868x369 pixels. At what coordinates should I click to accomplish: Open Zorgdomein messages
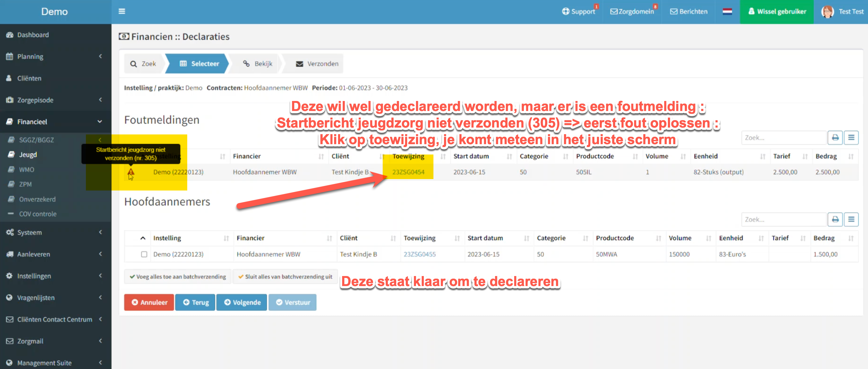tap(632, 11)
